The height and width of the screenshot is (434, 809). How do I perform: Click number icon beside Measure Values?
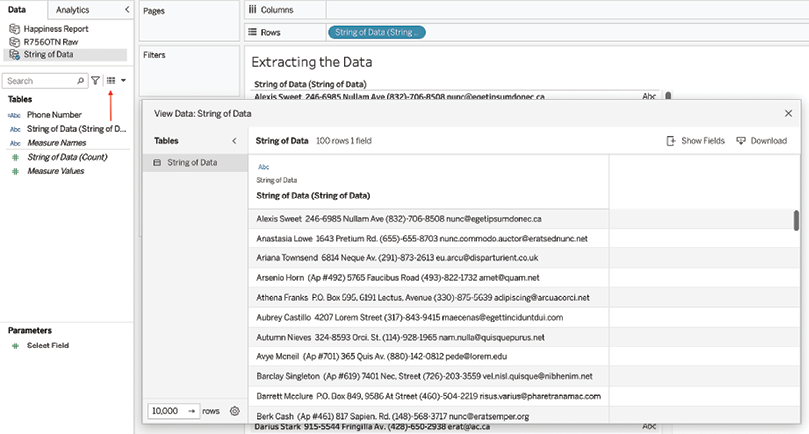pyautogui.click(x=15, y=171)
